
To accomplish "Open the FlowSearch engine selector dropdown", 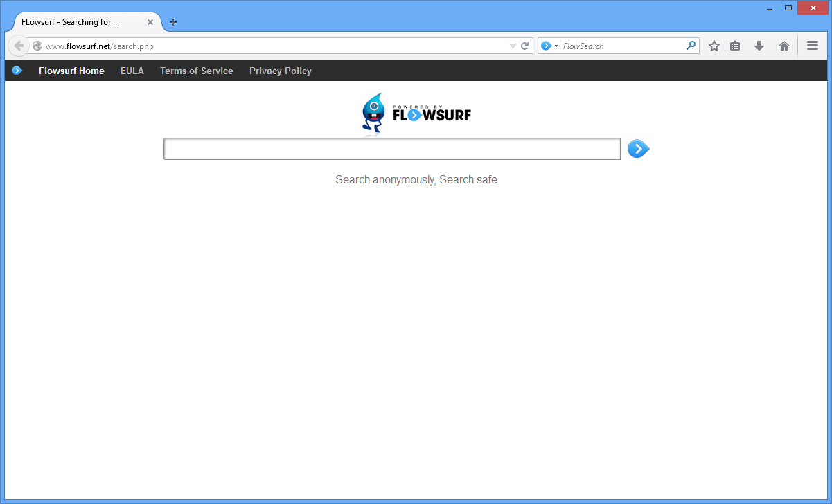I will [549, 46].
